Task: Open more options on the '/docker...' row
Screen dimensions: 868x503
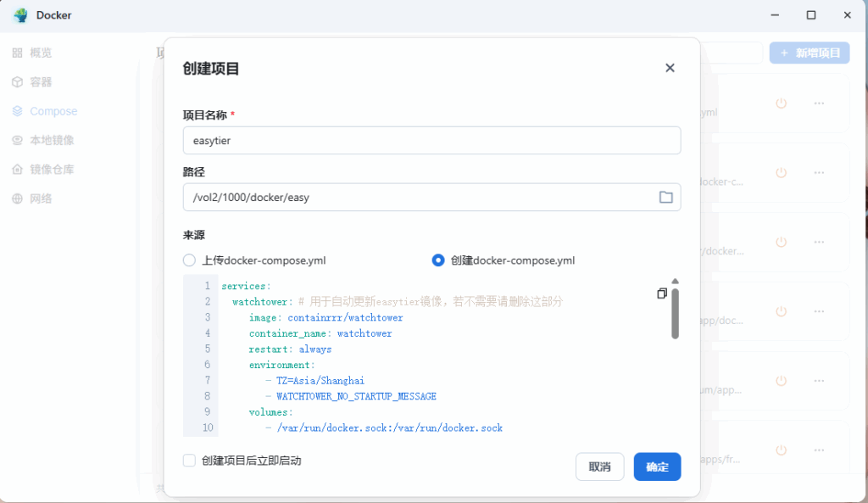Action: click(x=820, y=242)
